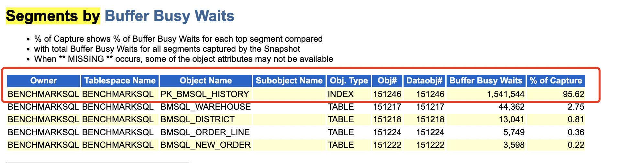644x163 pixels.
Task: Select the BMSQL_DISTRICT object name cell
Action: coord(197,119)
